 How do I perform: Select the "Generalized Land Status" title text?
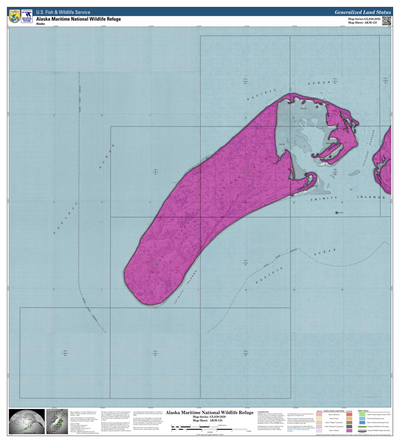click(363, 12)
